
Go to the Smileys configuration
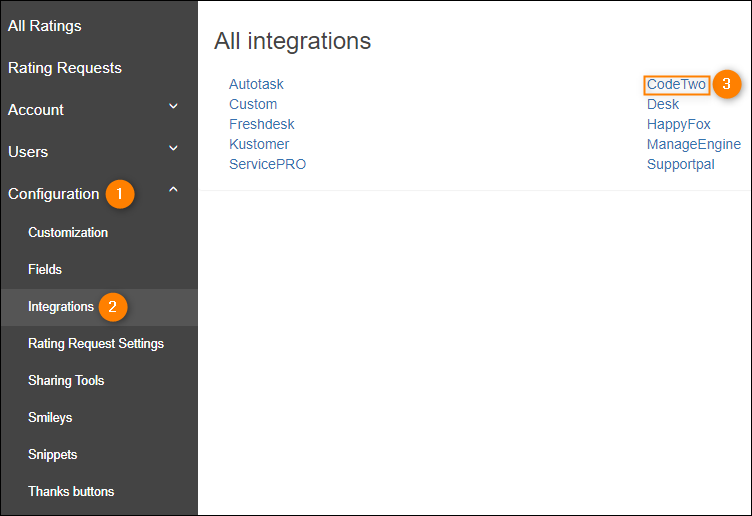[50, 417]
